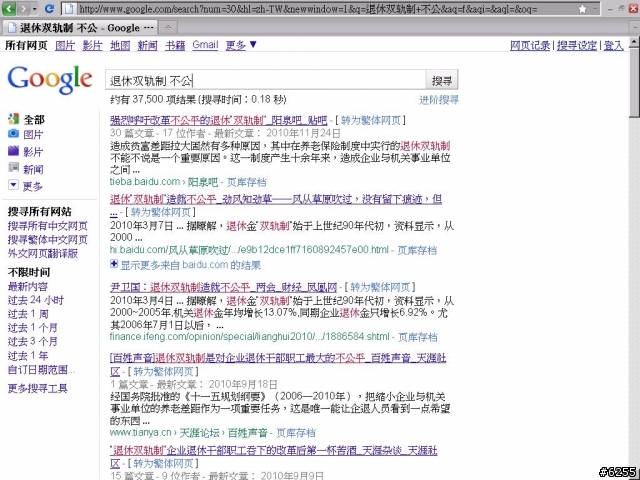The width and height of the screenshot is (640, 480).
Task: Click the 登入 sign-in link
Action: (613, 45)
